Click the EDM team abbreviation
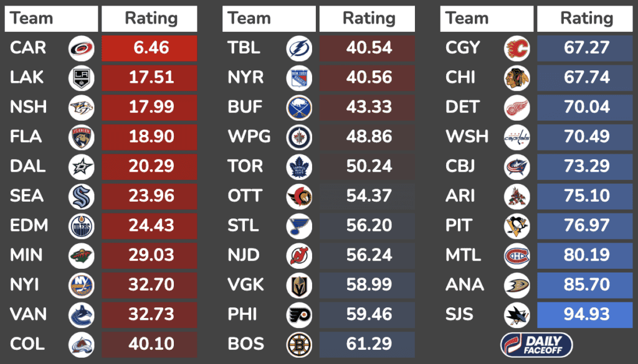This screenshot has height=364, width=638. tap(29, 225)
